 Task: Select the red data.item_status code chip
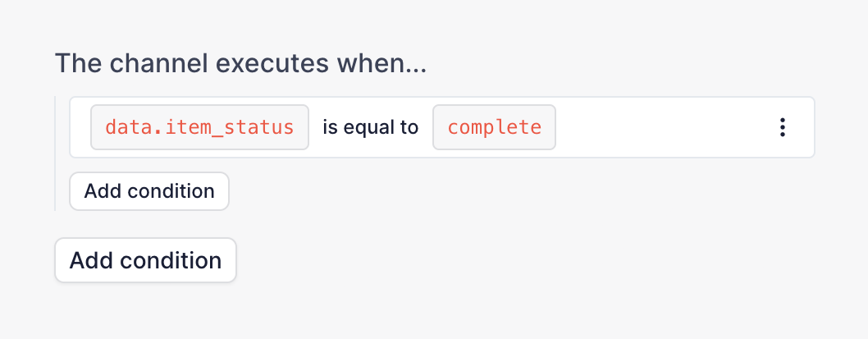click(199, 127)
